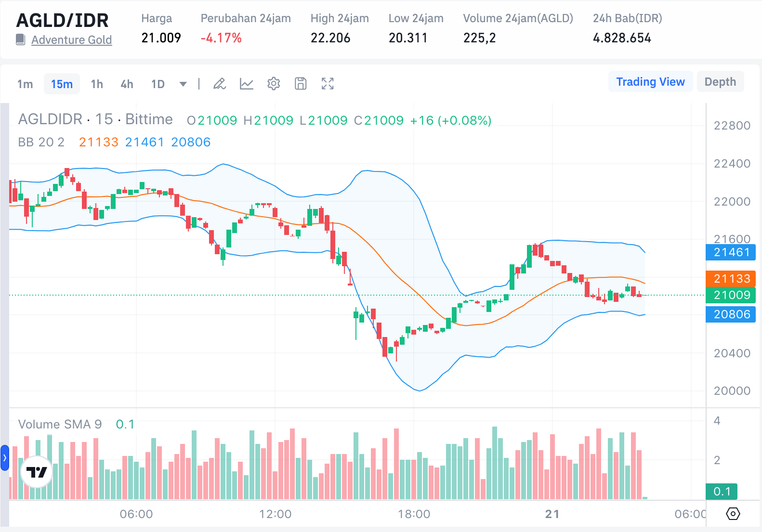Select the 1h timeframe

[97, 84]
